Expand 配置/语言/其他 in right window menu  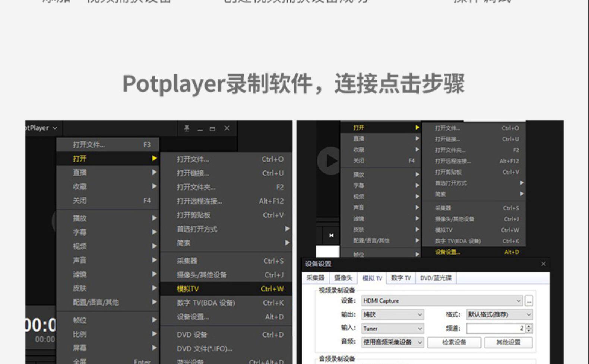pyautogui.click(x=381, y=240)
